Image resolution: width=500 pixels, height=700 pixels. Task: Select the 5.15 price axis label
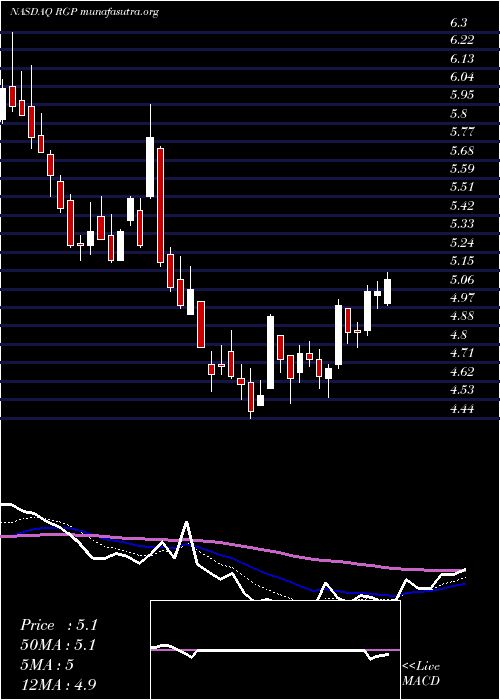(462, 261)
